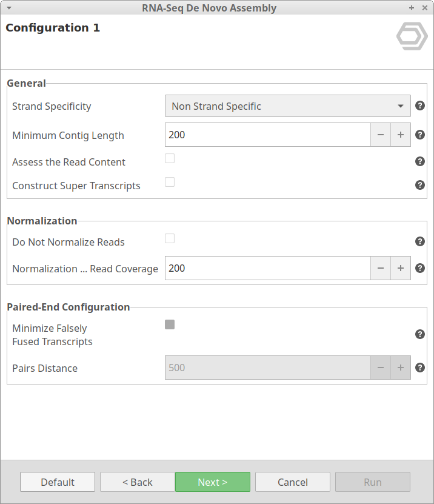Click help icon beside Minimum Contig Length
Screen dimensions: 434x504
point(420,135)
